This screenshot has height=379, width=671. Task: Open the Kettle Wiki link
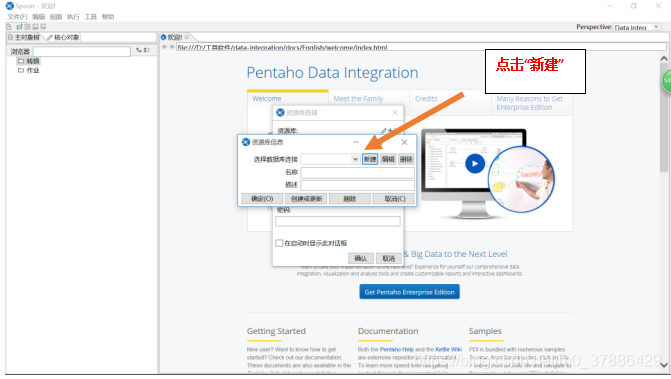coord(448,349)
